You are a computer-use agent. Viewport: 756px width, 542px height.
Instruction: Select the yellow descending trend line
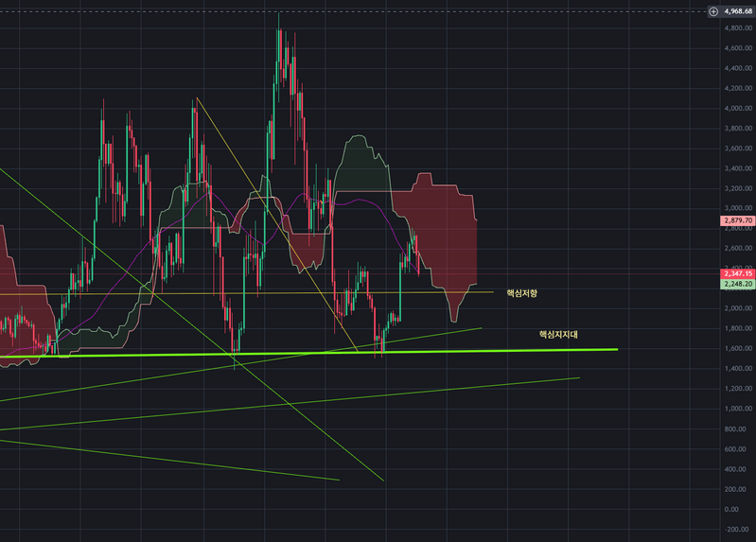(277, 225)
